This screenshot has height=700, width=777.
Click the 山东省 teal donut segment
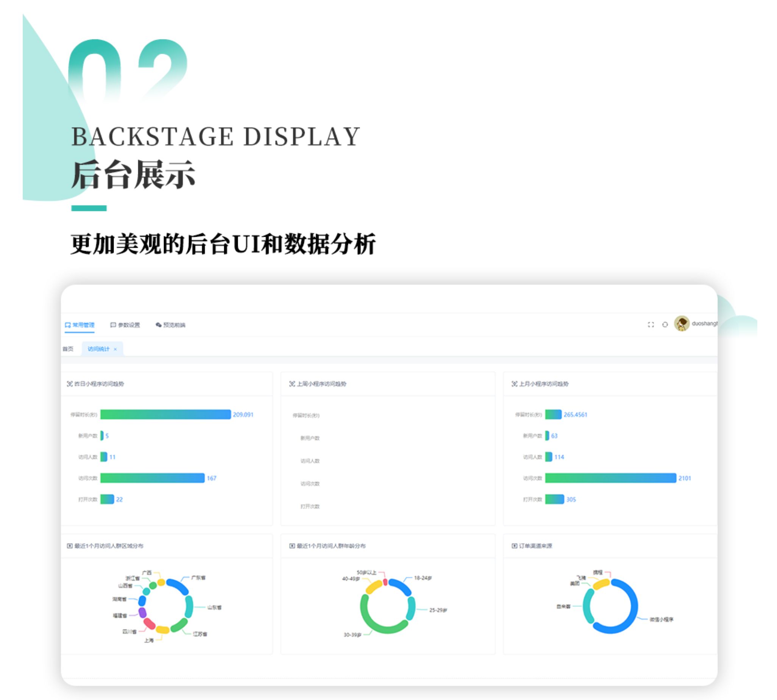[x=189, y=607]
